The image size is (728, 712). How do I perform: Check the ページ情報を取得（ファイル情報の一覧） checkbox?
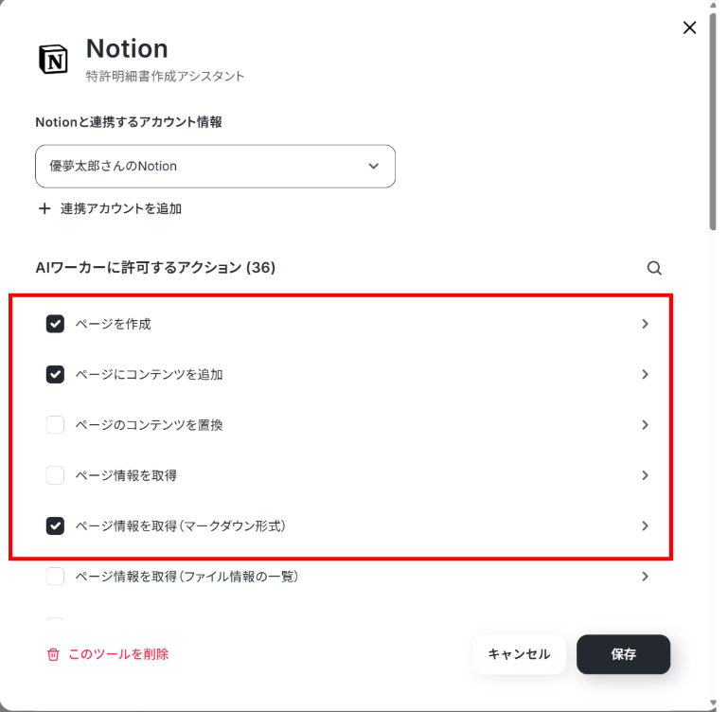(55, 577)
